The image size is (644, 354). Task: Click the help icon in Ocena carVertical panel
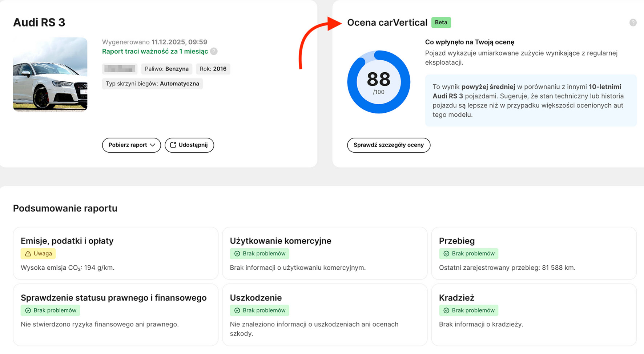click(633, 23)
